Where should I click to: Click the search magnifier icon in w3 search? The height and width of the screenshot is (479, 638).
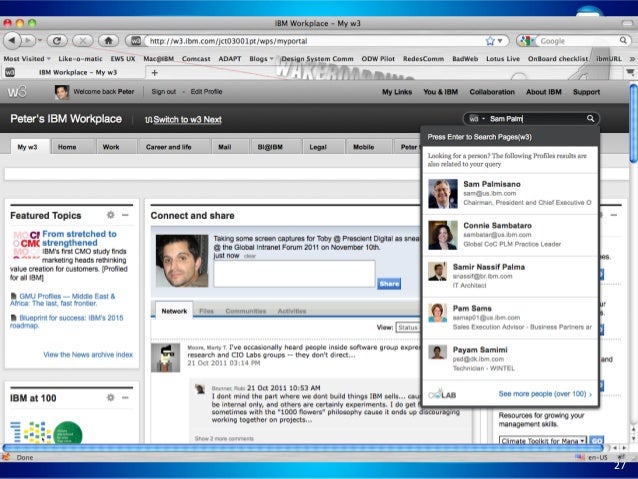click(591, 118)
